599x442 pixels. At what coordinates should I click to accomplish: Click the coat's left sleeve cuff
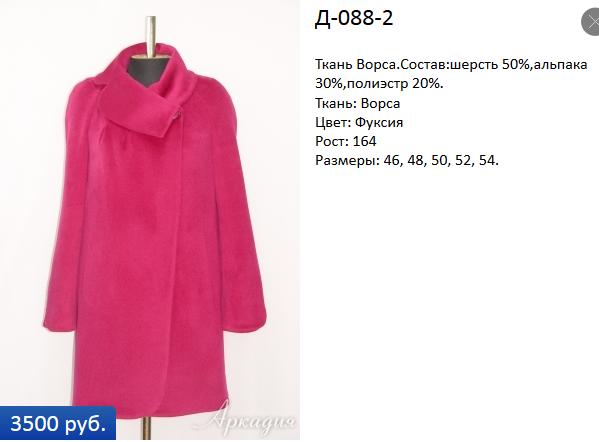click(57, 321)
